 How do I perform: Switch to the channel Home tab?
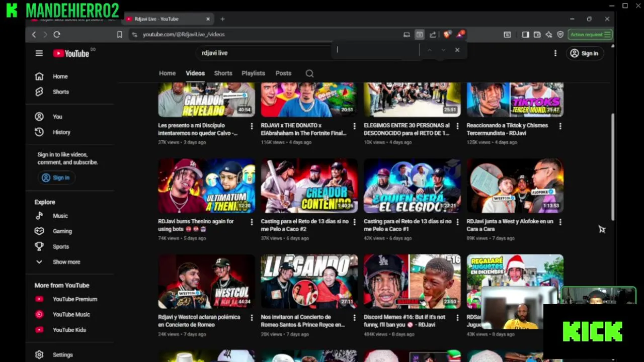167,73
